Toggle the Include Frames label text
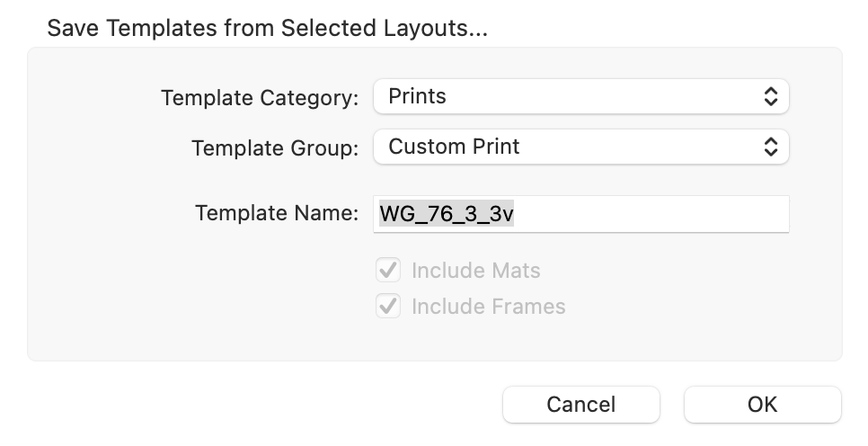This screenshot has width=868, height=446. pos(488,307)
